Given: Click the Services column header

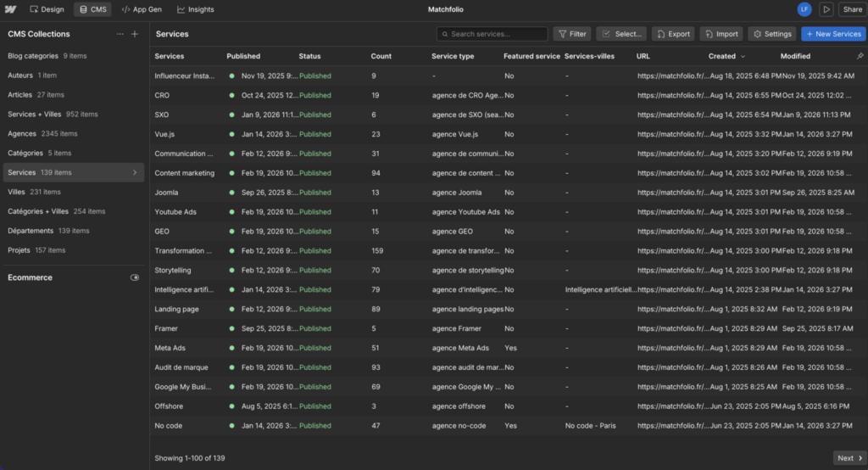Looking at the screenshot, I should [170, 56].
